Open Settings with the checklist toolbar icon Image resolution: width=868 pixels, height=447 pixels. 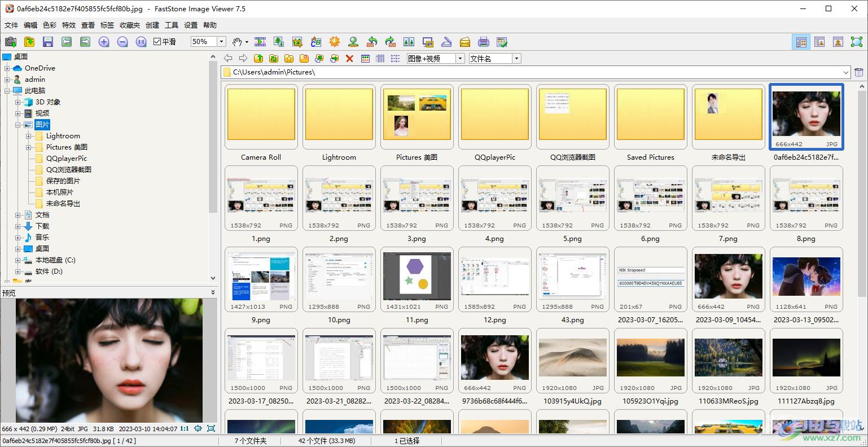pos(502,42)
